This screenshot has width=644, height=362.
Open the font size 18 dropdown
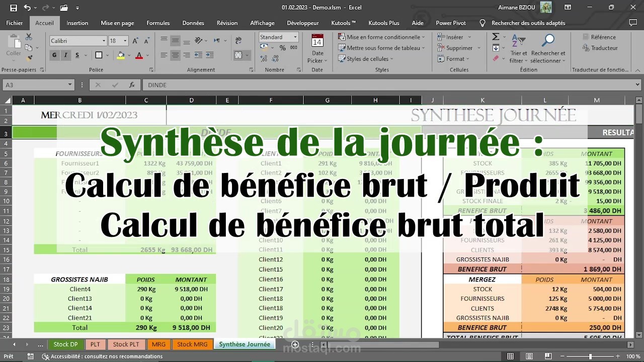(x=123, y=40)
